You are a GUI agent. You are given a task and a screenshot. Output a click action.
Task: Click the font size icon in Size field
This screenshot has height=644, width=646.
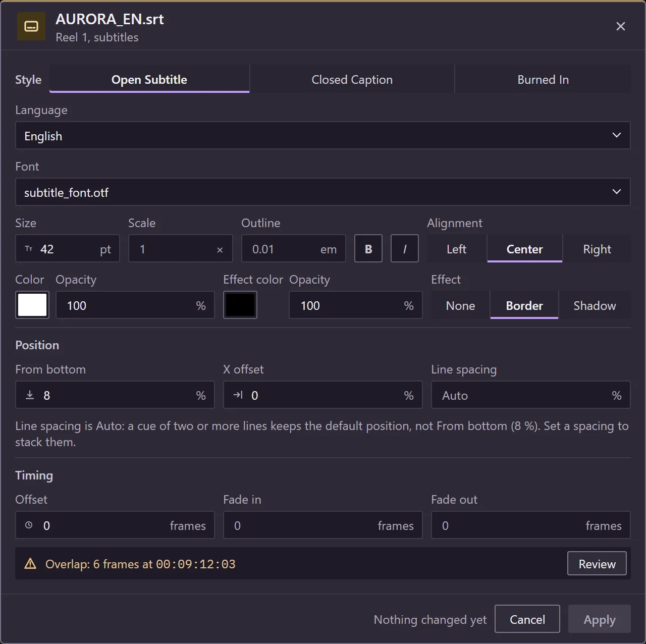click(29, 249)
